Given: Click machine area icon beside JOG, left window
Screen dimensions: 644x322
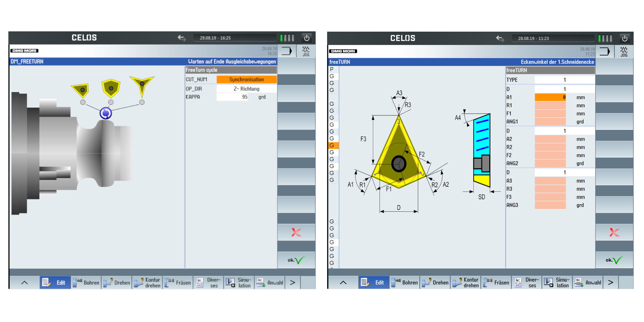Looking at the screenshot, I should pyautogui.click(x=286, y=51).
